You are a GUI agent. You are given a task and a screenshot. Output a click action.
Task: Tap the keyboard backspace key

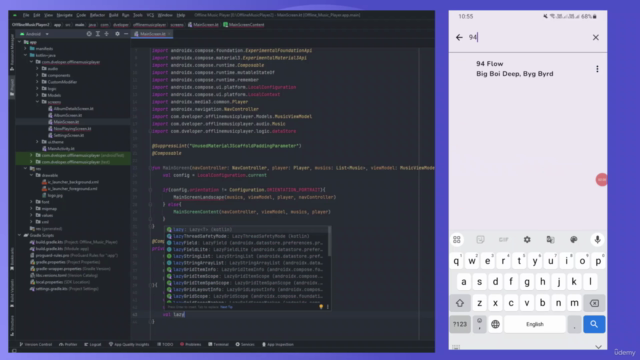pyautogui.click(x=594, y=303)
